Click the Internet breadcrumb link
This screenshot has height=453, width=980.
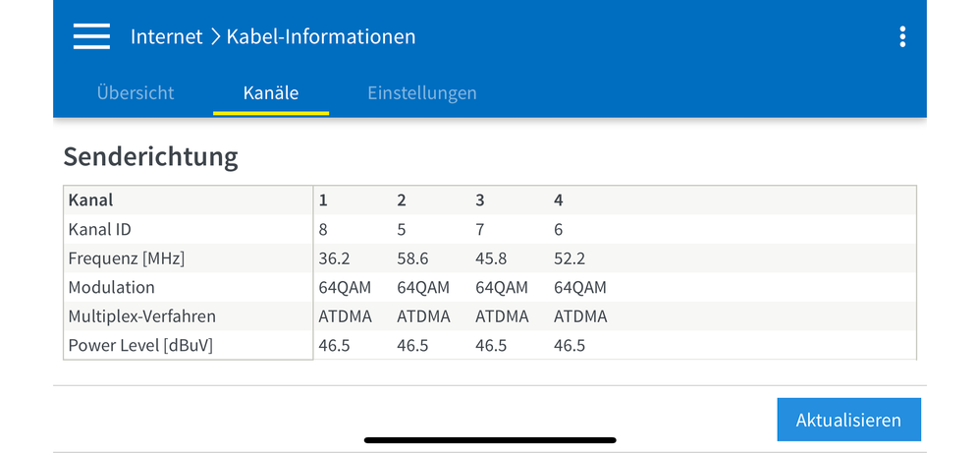pos(166,36)
